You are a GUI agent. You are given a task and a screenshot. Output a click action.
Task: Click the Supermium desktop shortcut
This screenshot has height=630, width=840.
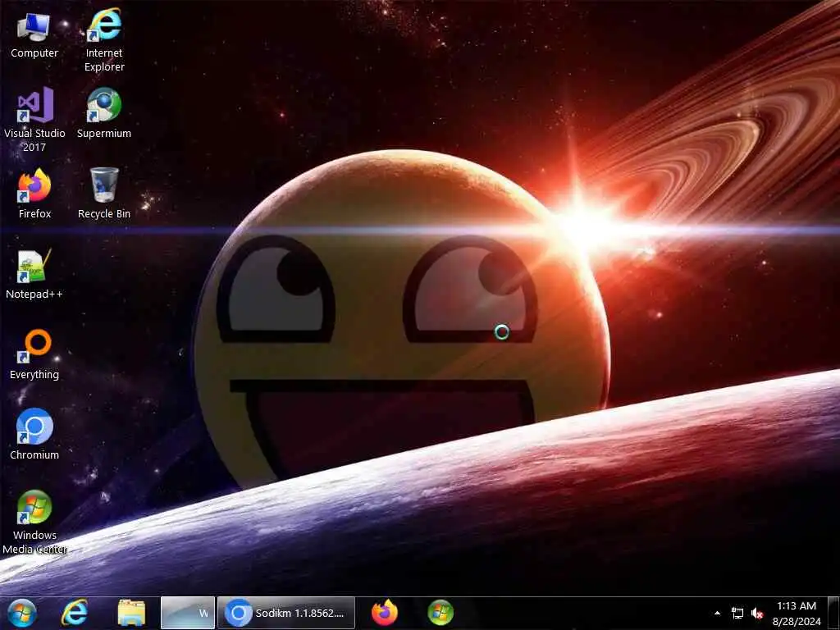tap(104, 113)
